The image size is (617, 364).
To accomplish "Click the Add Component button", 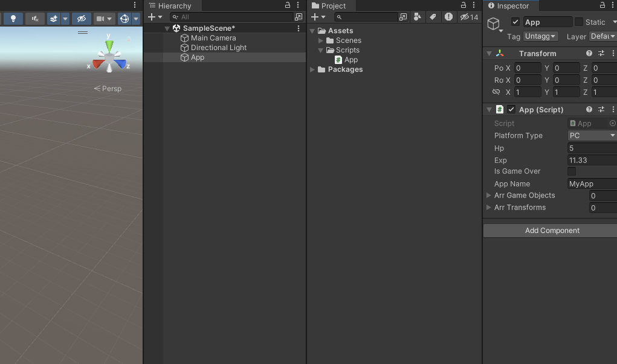I will tap(550, 231).
